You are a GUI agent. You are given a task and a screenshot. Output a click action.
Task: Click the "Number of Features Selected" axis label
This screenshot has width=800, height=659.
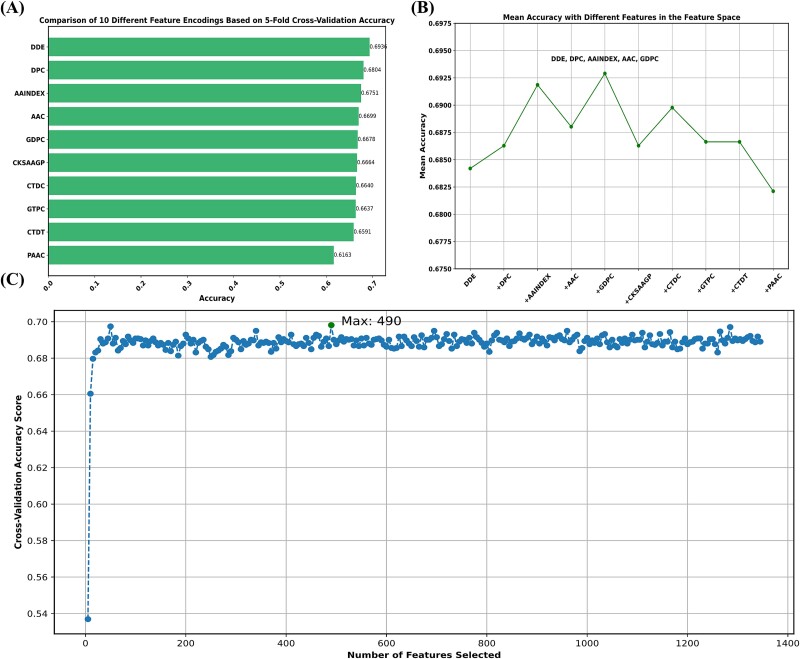pyautogui.click(x=424, y=654)
